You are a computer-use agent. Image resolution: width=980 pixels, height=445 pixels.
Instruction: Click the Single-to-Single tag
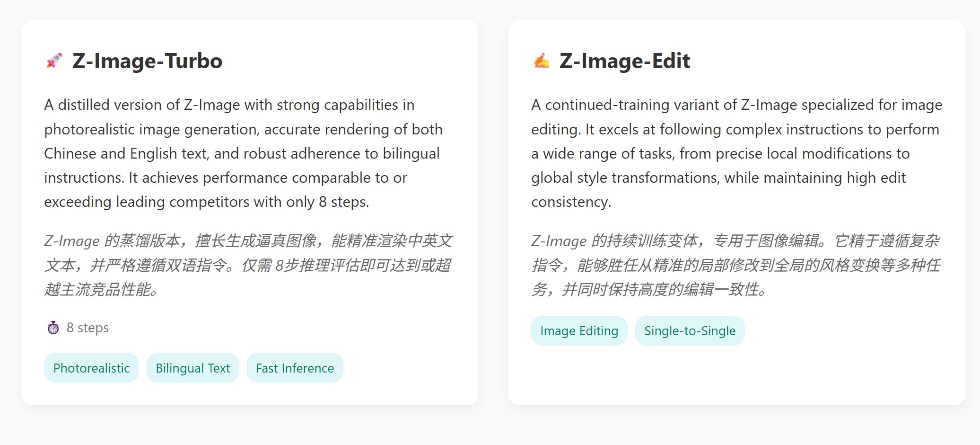[x=690, y=330]
